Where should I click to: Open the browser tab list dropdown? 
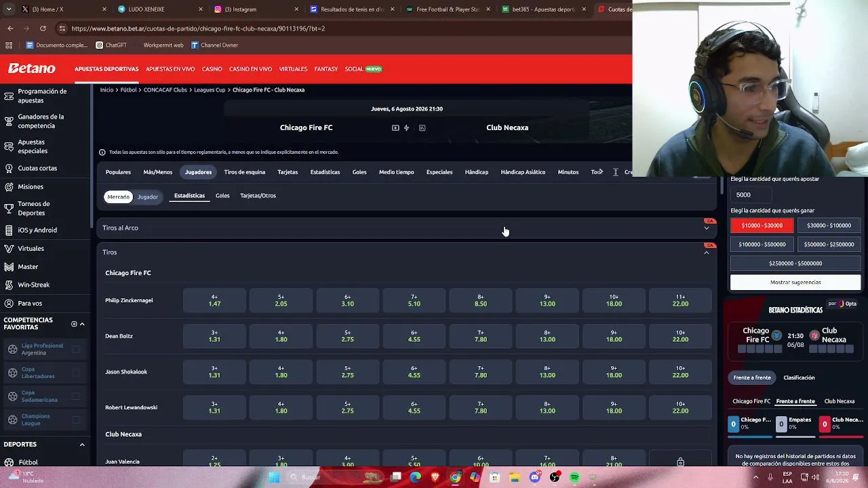coord(9,9)
